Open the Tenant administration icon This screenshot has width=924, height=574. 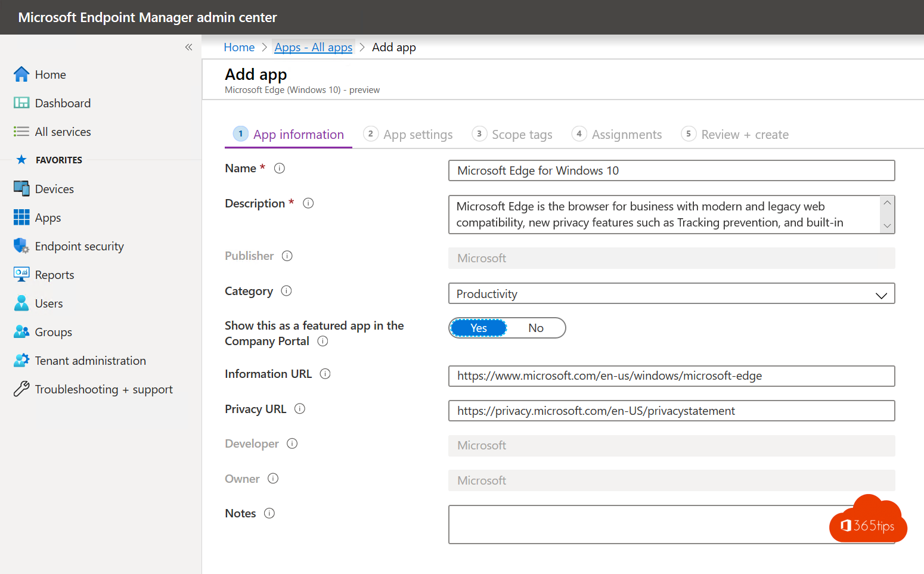(x=21, y=360)
